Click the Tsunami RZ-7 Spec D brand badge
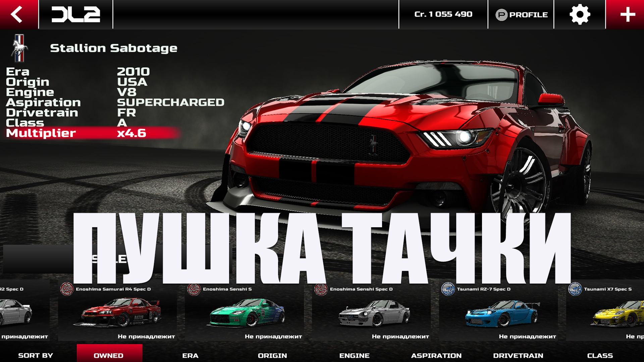 click(x=448, y=289)
